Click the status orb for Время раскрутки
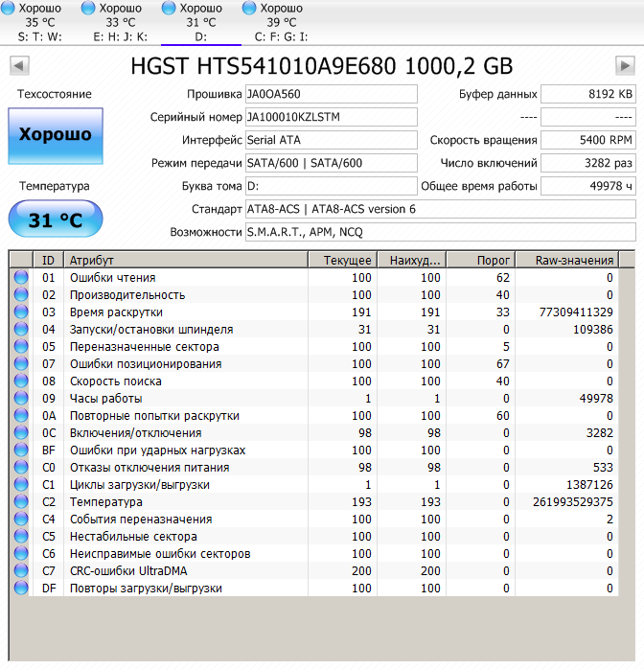Viewport: 644px width, 670px height. pos(21,312)
